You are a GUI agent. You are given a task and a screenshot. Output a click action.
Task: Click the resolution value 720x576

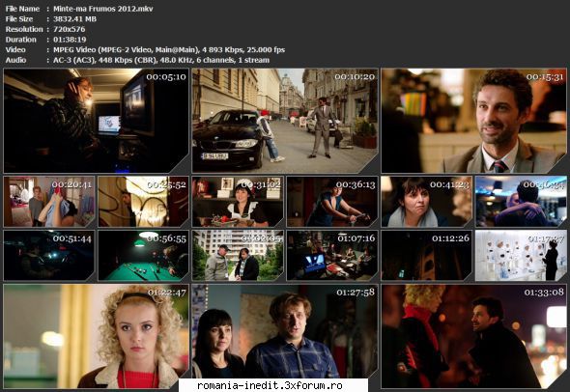coord(69,29)
